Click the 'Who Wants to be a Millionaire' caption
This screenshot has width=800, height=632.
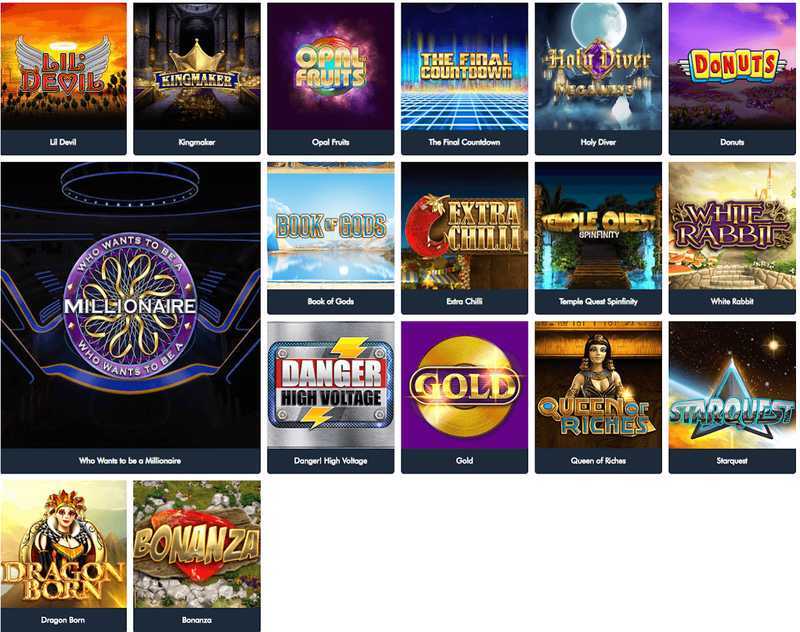click(x=130, y=461)
